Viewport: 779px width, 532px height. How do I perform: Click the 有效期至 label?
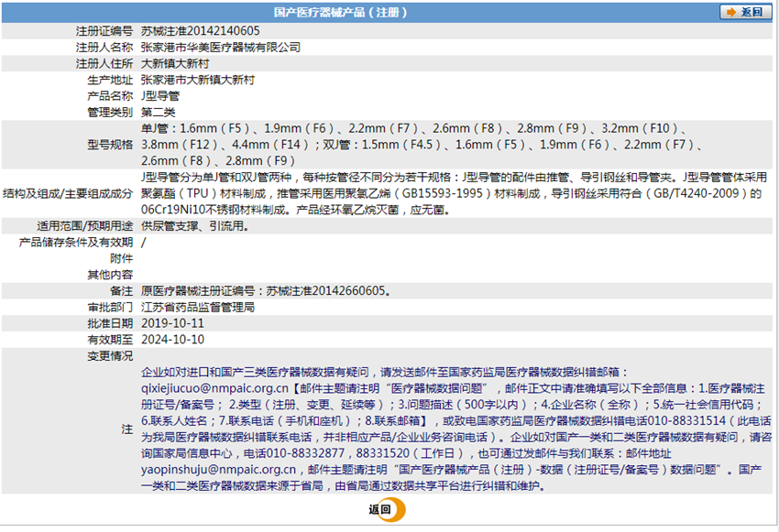(x=110, y=340)
